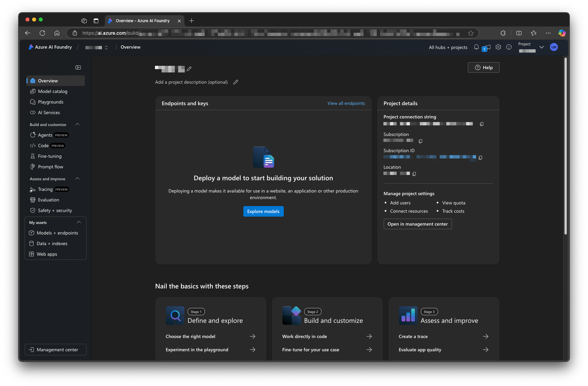This screenshot has height=386, width=588.
Task: Open the tab actions menu icon
Action: 96,21
